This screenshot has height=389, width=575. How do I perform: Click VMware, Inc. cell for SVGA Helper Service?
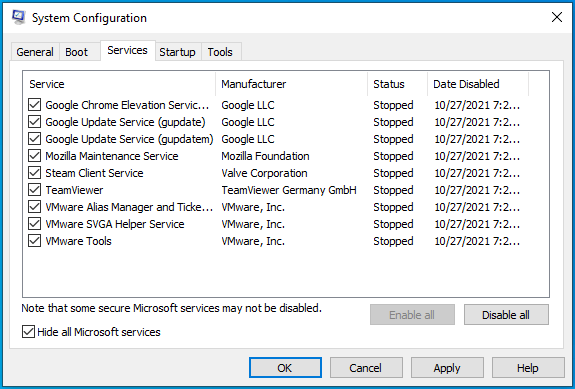(x=253, y=224)
